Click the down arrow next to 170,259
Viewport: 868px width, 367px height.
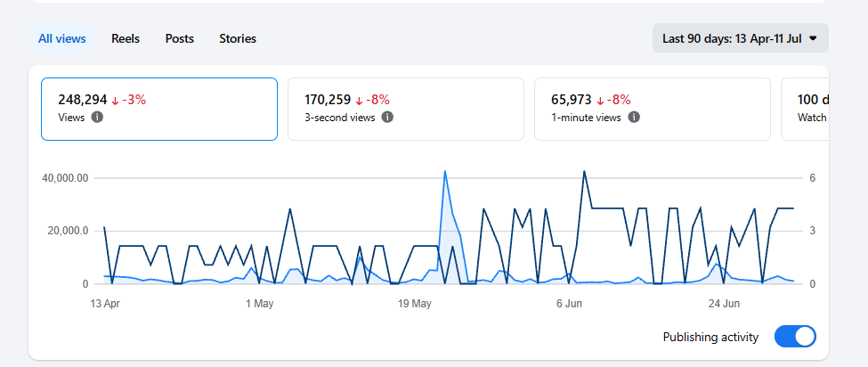pos(359,101)
